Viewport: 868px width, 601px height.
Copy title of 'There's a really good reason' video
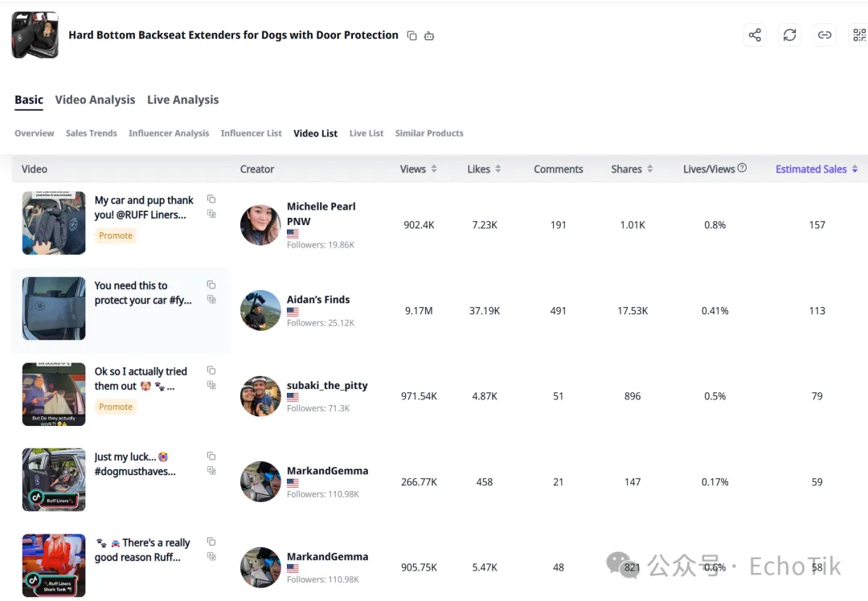pos(211,542)
